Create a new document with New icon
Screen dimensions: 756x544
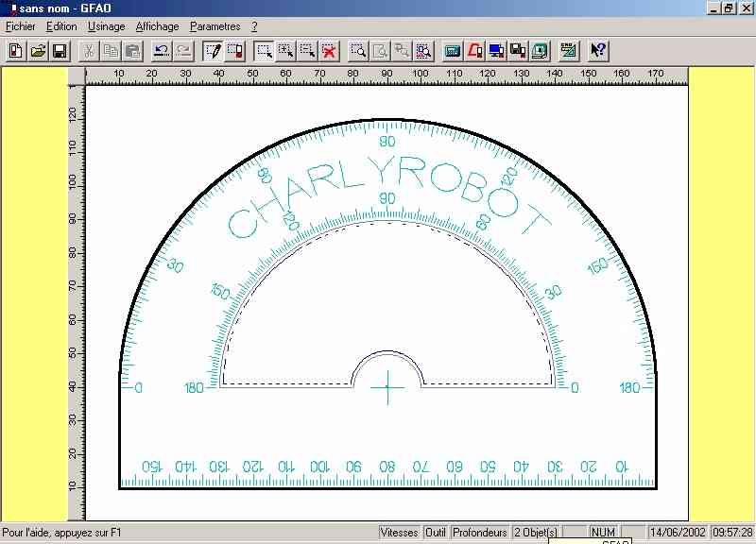(15, 51)
